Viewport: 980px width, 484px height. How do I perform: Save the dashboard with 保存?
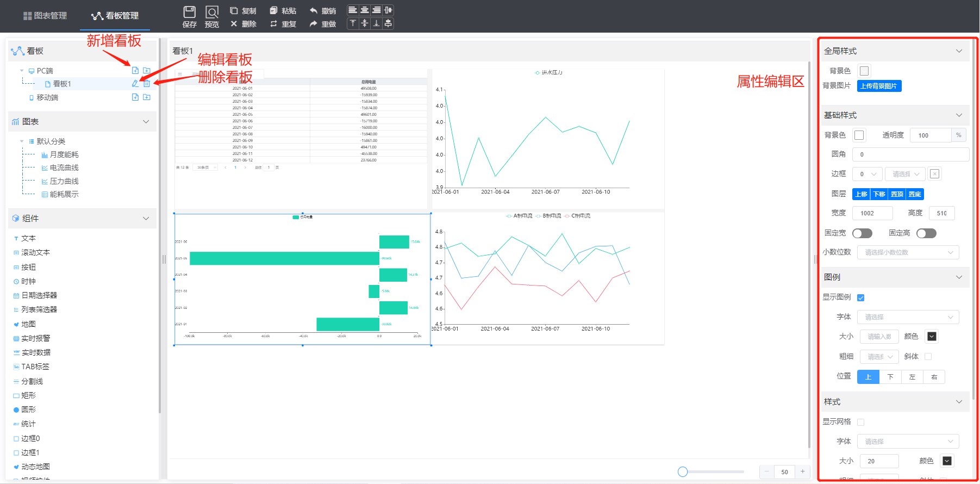click(189, 16)
